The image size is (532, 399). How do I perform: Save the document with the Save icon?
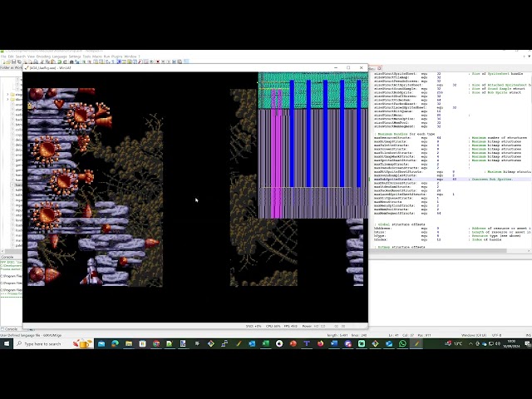tap(13, 62)
